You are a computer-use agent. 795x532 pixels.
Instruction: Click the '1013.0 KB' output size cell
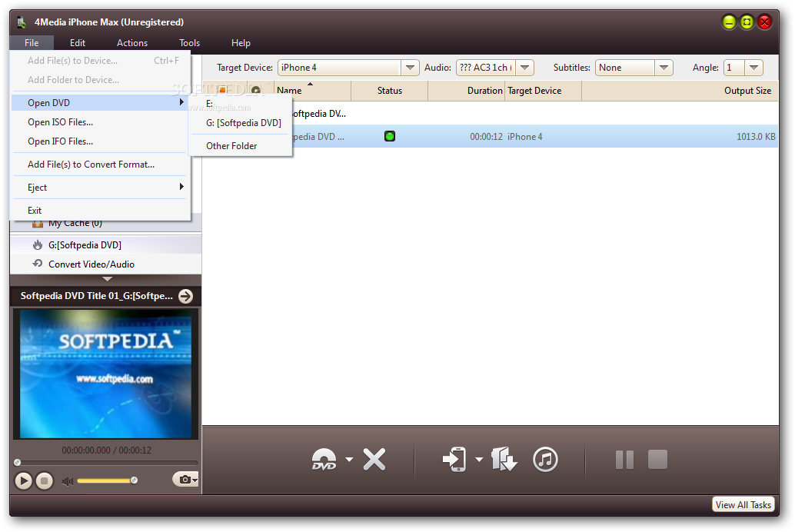tap(756, 137)
